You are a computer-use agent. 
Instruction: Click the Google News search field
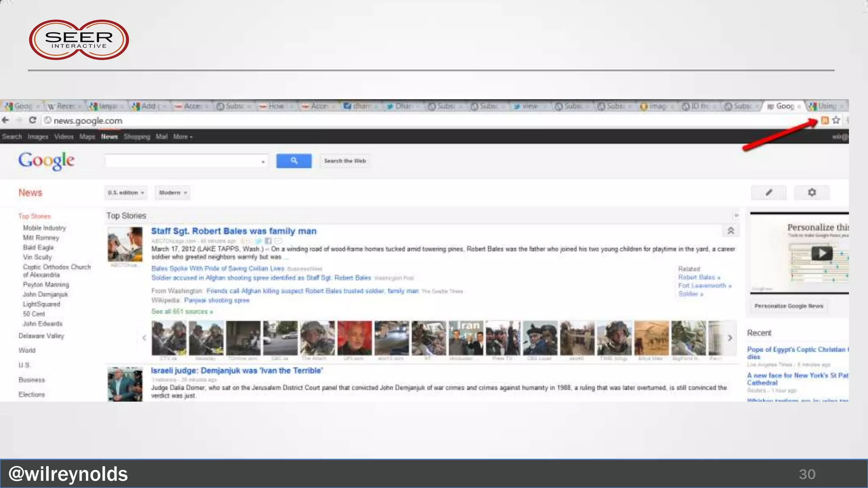[x=183, y=161]
